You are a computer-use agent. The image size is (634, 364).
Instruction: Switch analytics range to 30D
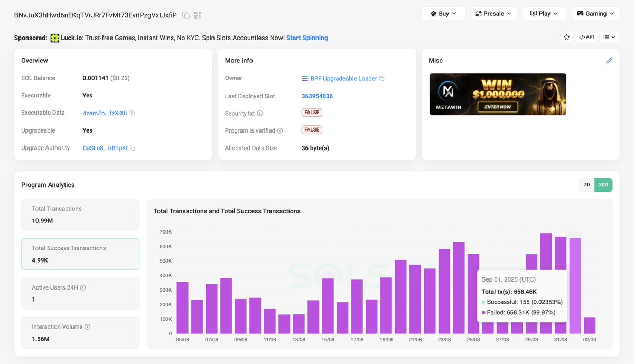603,185
